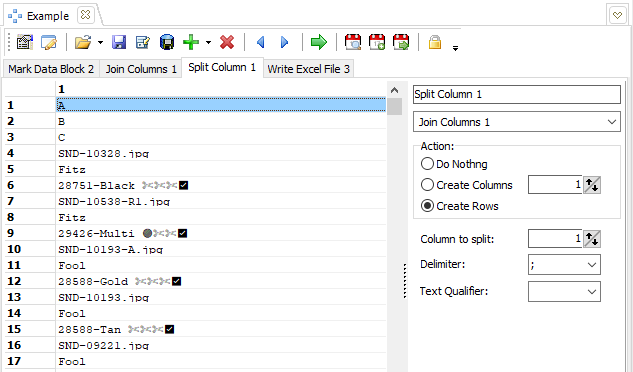This screenshot has height=372, width=633.
Task: Select the SND-10193-A.jpg cell
Action: pos(221,249)
